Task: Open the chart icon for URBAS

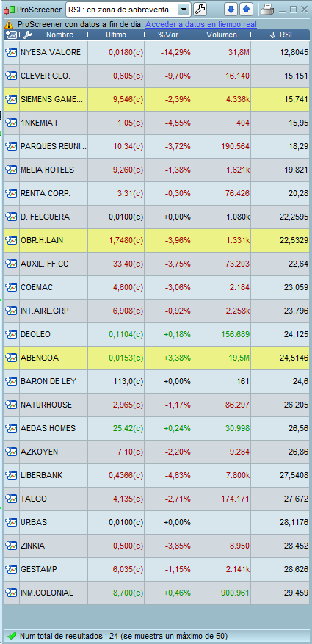Action: coord(11,522)
